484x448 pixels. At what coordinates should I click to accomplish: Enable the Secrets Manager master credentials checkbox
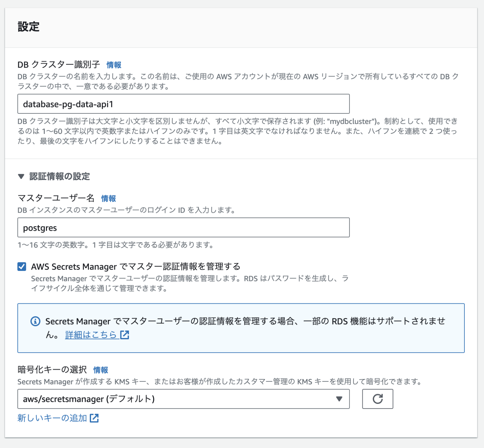(x=21, y=267)
